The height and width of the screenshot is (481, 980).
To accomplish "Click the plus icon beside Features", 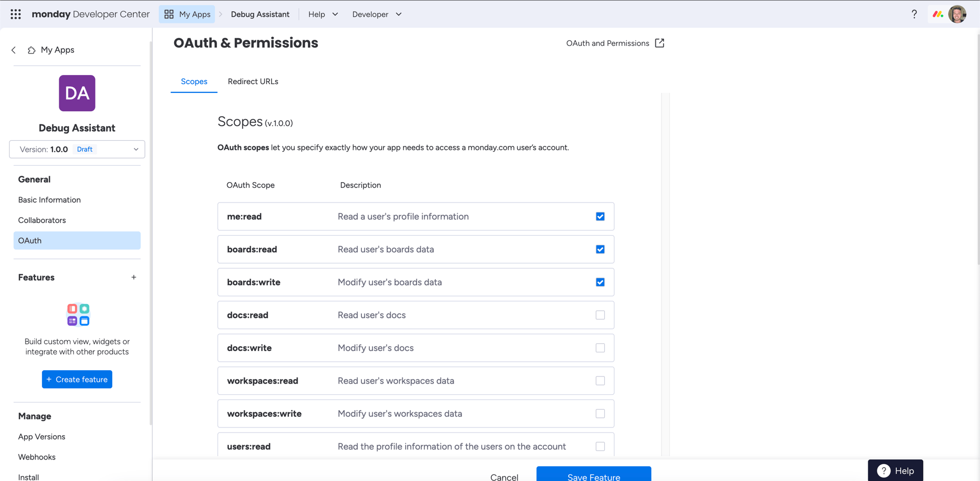I will tap(134, 277).
